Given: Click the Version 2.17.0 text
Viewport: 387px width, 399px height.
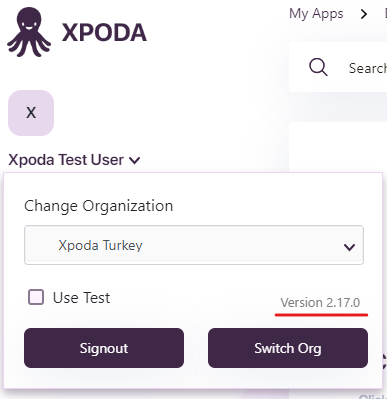Looking at the screenshot, I should pyautogui.click(x=320, y=303).
